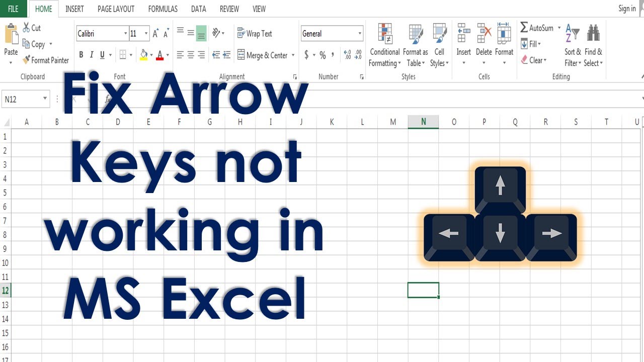644x362 pixels.
Task: Click Merge & Center button
Action: click(x=263, y=55)
